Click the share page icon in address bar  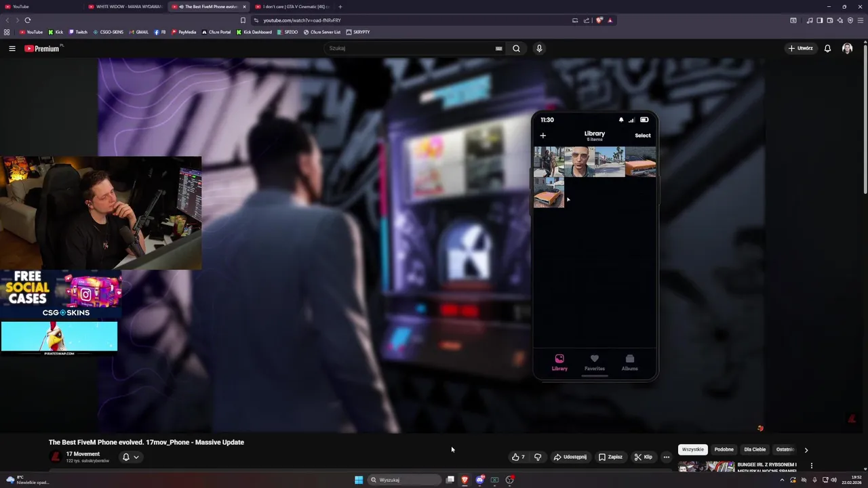586,20
